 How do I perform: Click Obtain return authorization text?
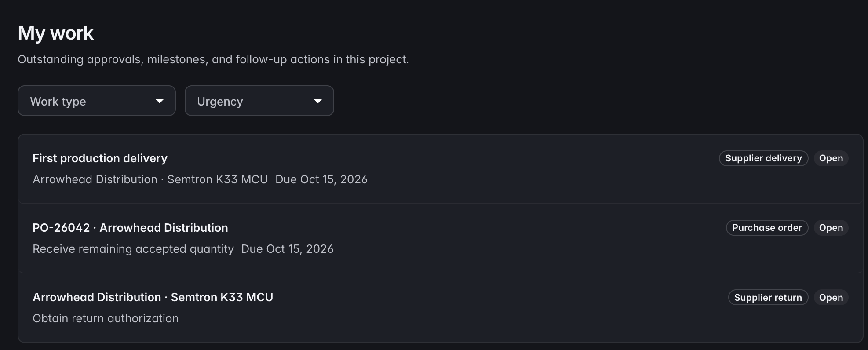pyautogui.click(x=106, y=318)
